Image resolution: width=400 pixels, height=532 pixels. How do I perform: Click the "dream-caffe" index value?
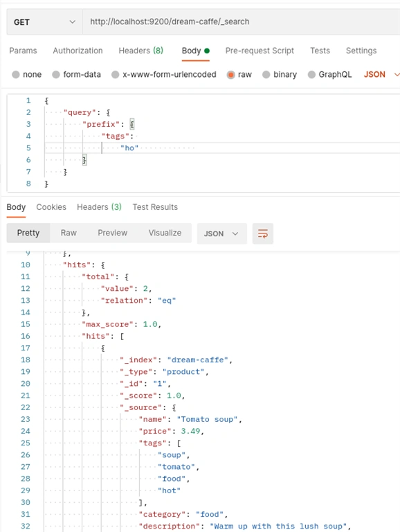coord(198,360)
